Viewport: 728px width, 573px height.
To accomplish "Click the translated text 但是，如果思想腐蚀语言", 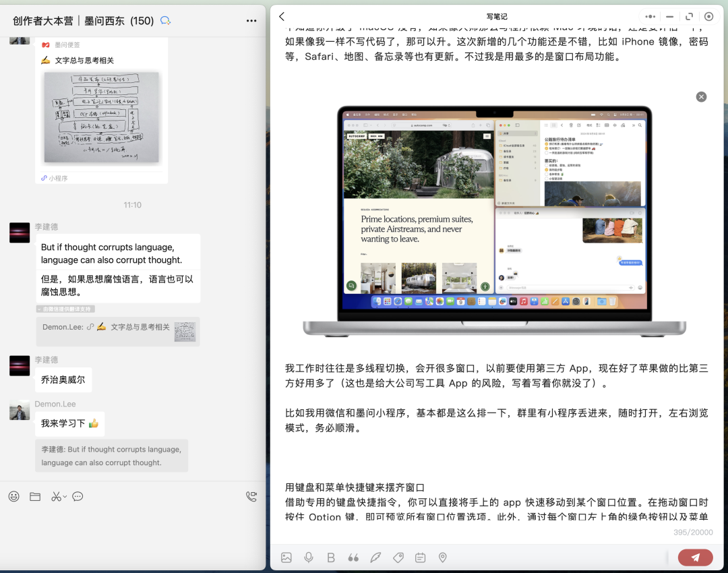I will click(x=117, y=285).
